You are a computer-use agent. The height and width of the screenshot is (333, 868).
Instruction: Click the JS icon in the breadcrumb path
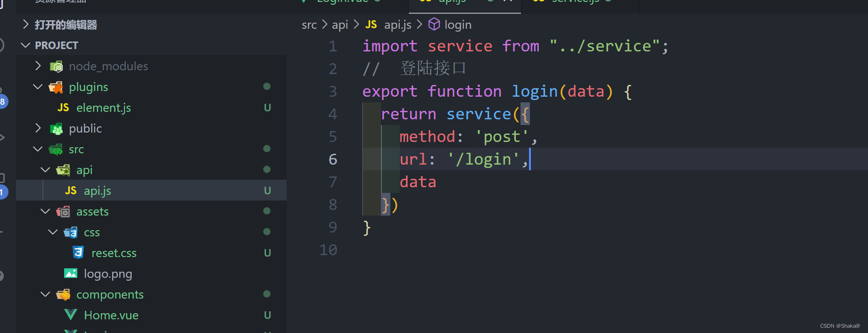[x=372, y=25]
